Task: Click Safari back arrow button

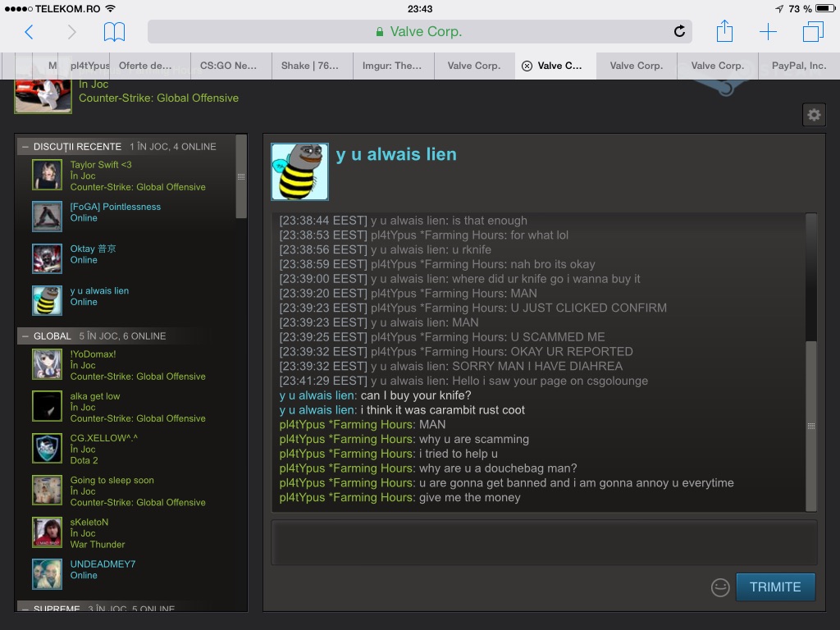Action: (x=29, y=32)
